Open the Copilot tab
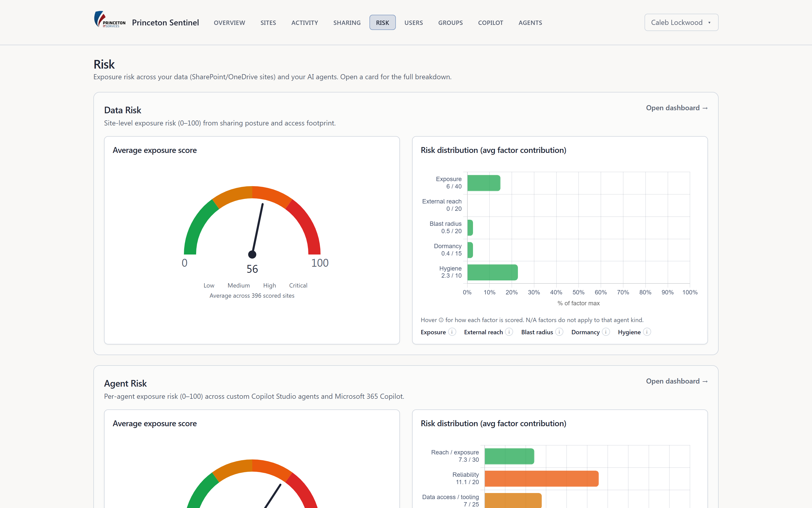The height and width of the screenshot is (508, 812). [x=490, y=23]
